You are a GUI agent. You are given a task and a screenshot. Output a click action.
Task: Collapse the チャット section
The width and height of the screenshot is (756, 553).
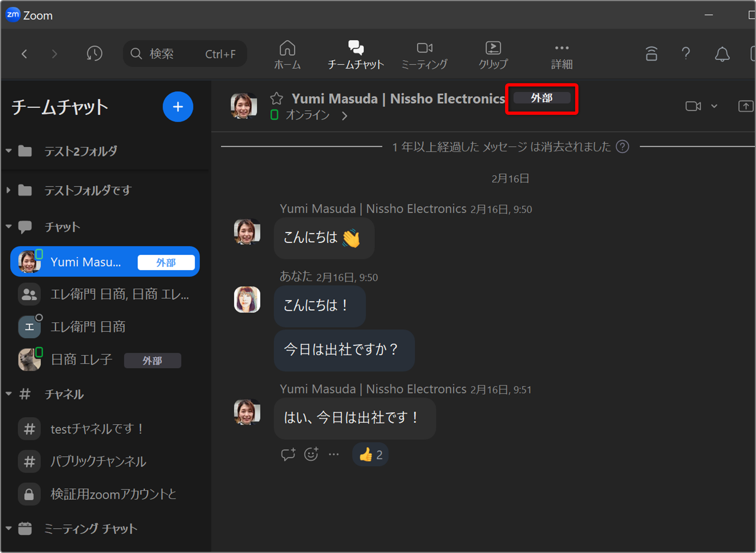pyautogui.click(x=9, y=226)
